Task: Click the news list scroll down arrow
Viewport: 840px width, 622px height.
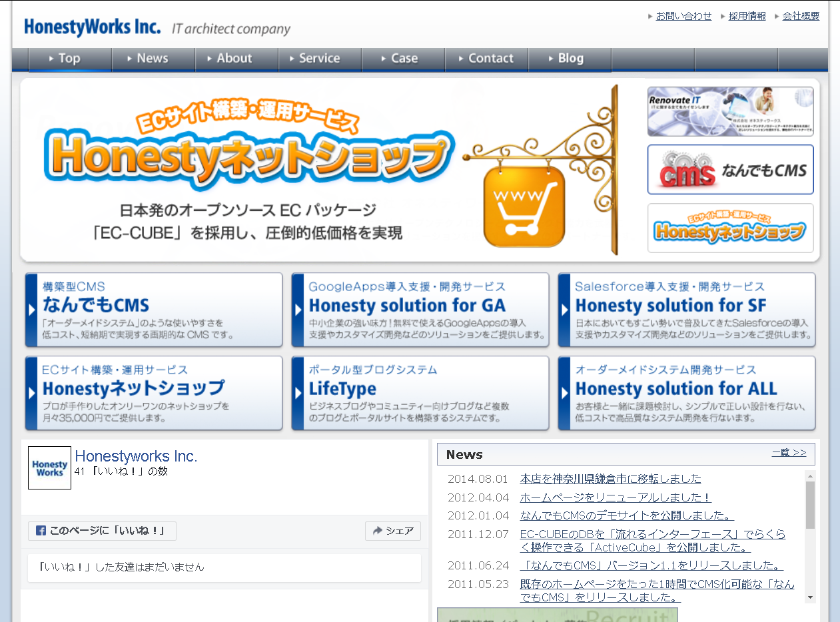Action: 810,597
